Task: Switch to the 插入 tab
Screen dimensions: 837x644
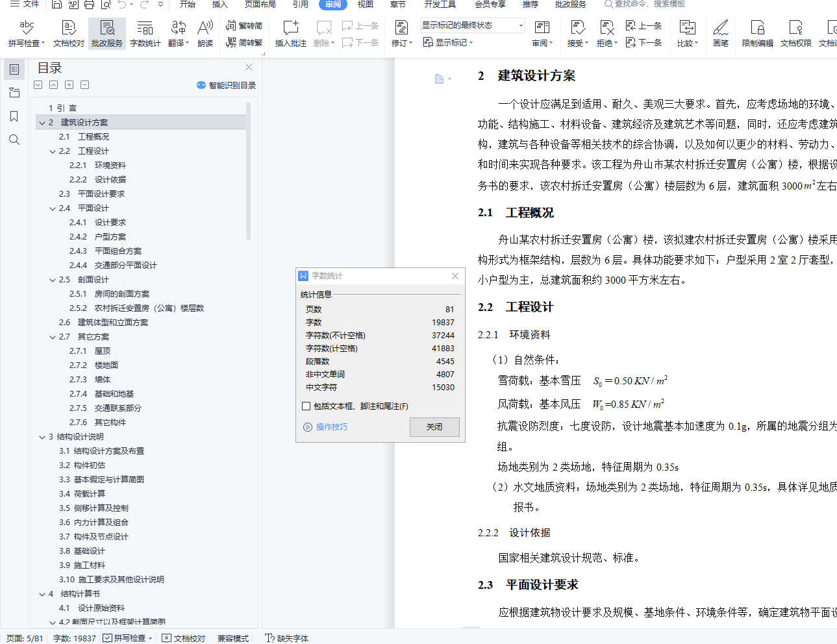Action: coord(220,4)
